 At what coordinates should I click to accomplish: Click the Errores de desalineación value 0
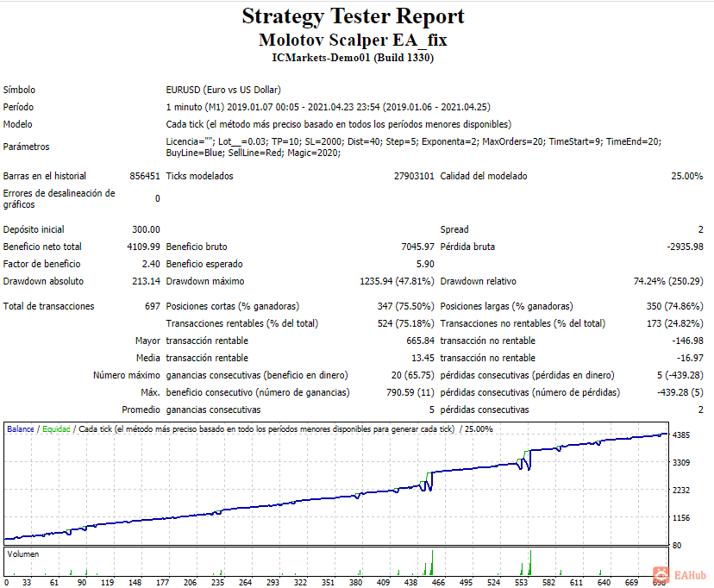pyautogui.click(x=158, y=199)
